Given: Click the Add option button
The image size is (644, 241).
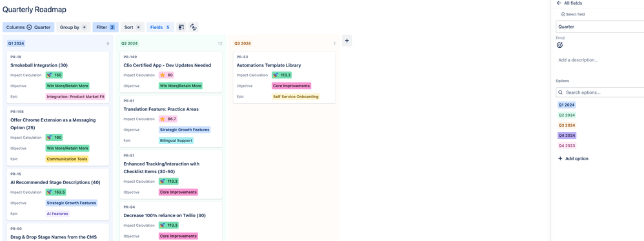Looking at the screenshot, I should tap(573, 159).
